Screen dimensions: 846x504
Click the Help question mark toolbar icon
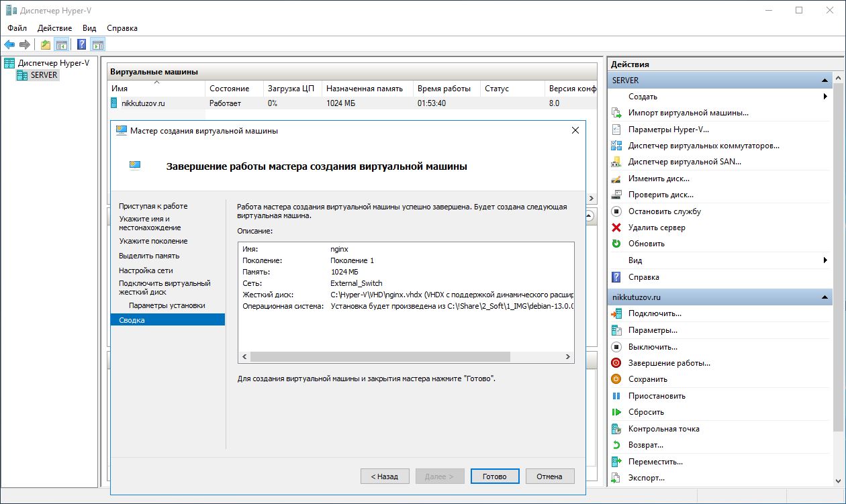tap(81, 45)
